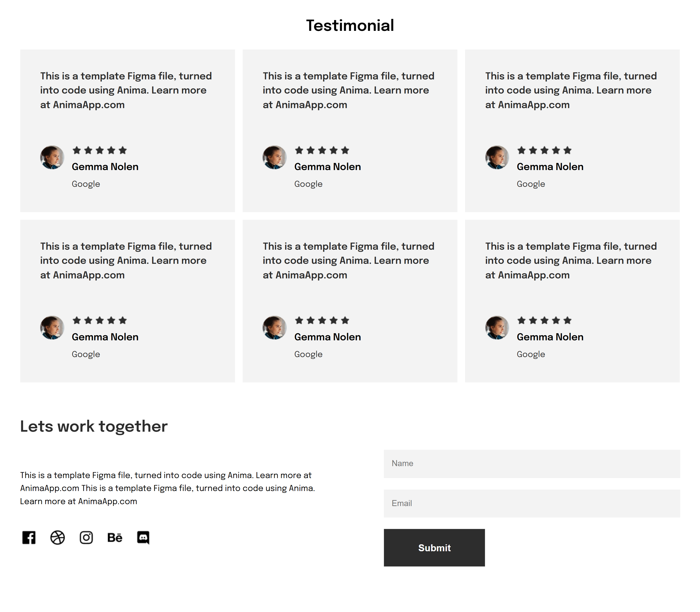Click the Testimonial section heading
The height and width of the screenshot is (612, 700).
point(350,26)
